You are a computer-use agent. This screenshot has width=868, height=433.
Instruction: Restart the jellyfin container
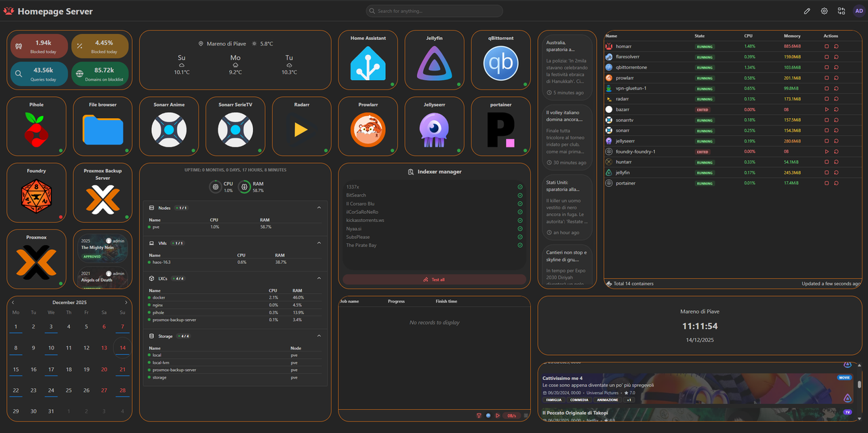pos(836,172)
